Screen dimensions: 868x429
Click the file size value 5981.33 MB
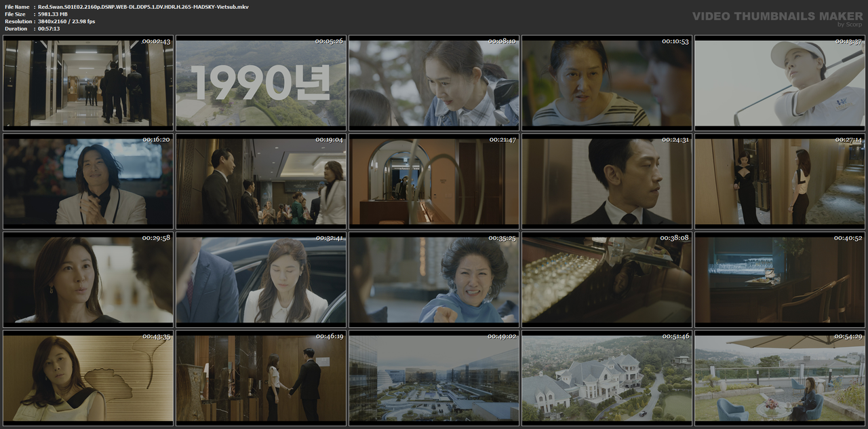click(53, 14)
